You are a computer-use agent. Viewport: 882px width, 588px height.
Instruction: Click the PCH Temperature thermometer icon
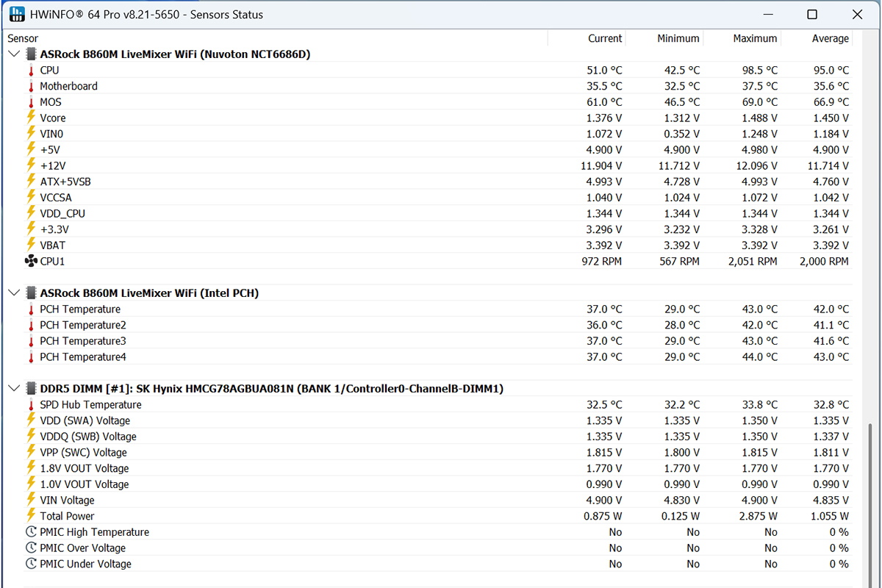(x=31, y=309)
